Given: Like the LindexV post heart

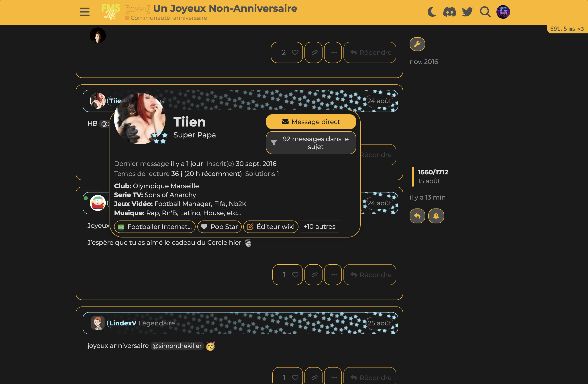Looking at the screenshot, I should pyautogui.click(x=295, y=378).
